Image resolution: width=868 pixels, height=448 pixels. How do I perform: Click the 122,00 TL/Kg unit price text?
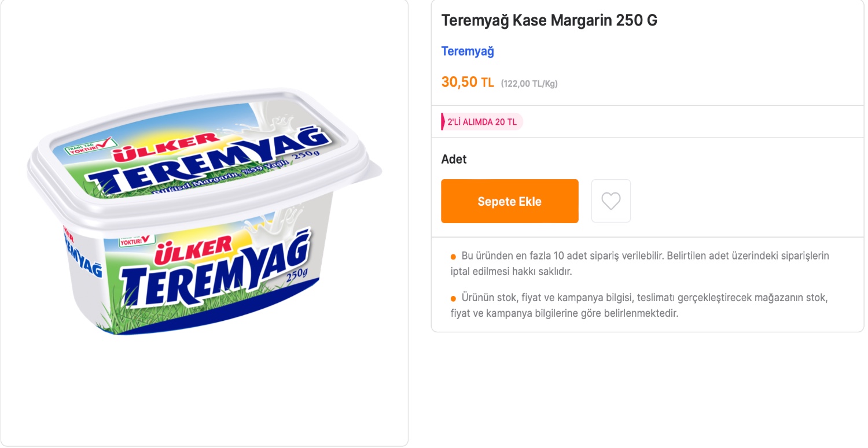(529, 83)
